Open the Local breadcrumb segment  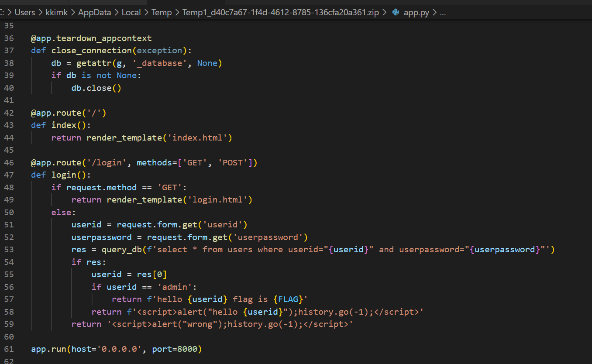(x=131, y=13)
